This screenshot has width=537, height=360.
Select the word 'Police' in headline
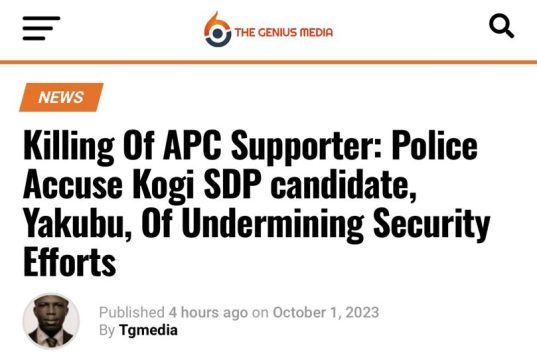[435, 145]
